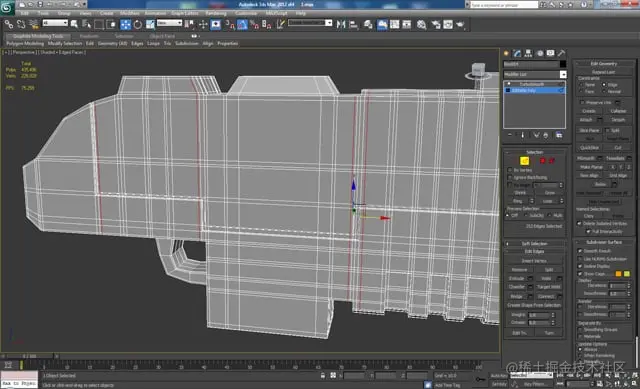The width and height of the screenshot is (640, 389).
Task: Open Select by Name dialog icon
Action: pos(87,24)
